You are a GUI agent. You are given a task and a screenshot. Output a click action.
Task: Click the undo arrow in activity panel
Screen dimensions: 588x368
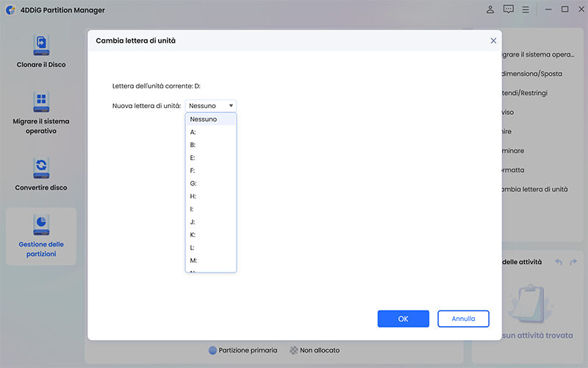pos(559,262)
